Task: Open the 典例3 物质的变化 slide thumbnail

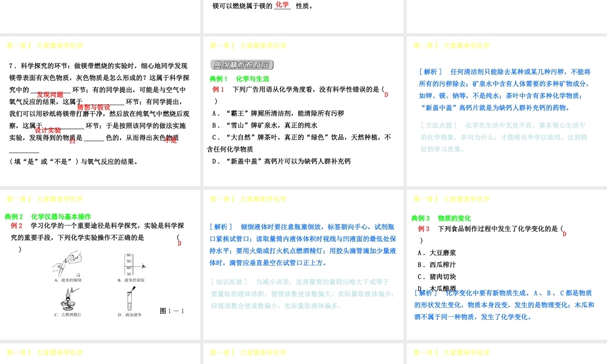Action: 507,265
